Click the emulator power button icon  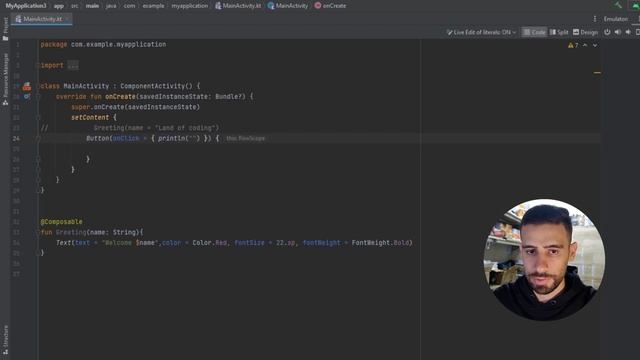point(607,32)
